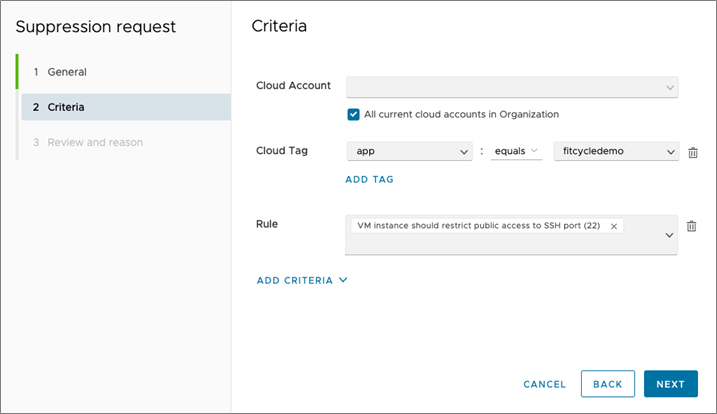Uncheck All current cloud accounts in Organization
The width and height of the screenshot is (717, 414).
[x=353, y=114]
